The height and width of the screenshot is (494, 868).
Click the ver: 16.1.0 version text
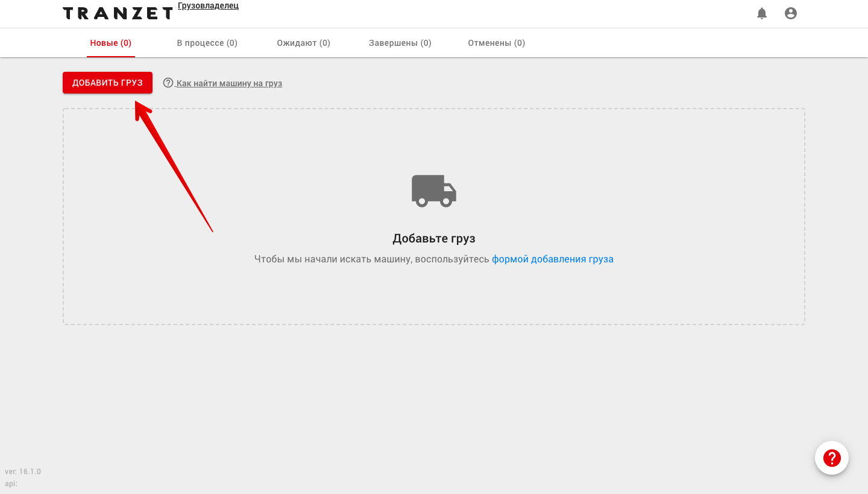point(23,472)
